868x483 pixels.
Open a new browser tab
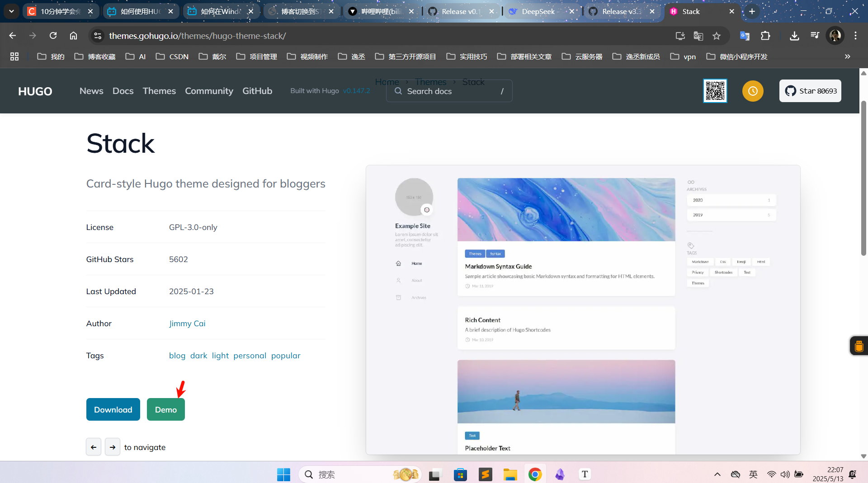pyautogui.click(x=752, y=11)
